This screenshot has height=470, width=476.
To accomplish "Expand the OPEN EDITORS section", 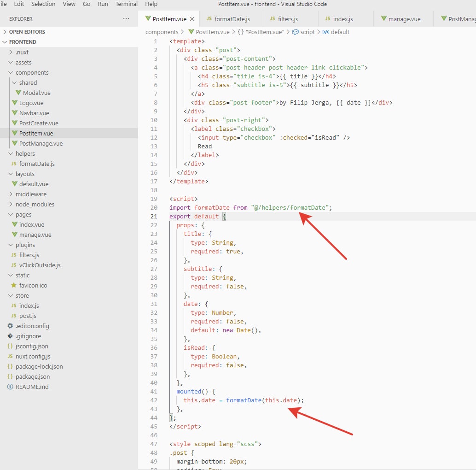I will point(5,32).
